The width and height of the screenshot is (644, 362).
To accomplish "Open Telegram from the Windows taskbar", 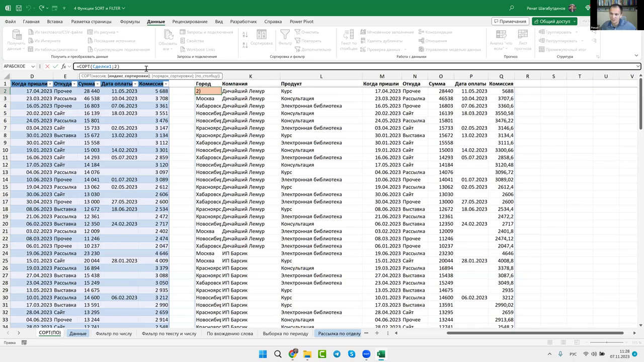I will [337, 354].
